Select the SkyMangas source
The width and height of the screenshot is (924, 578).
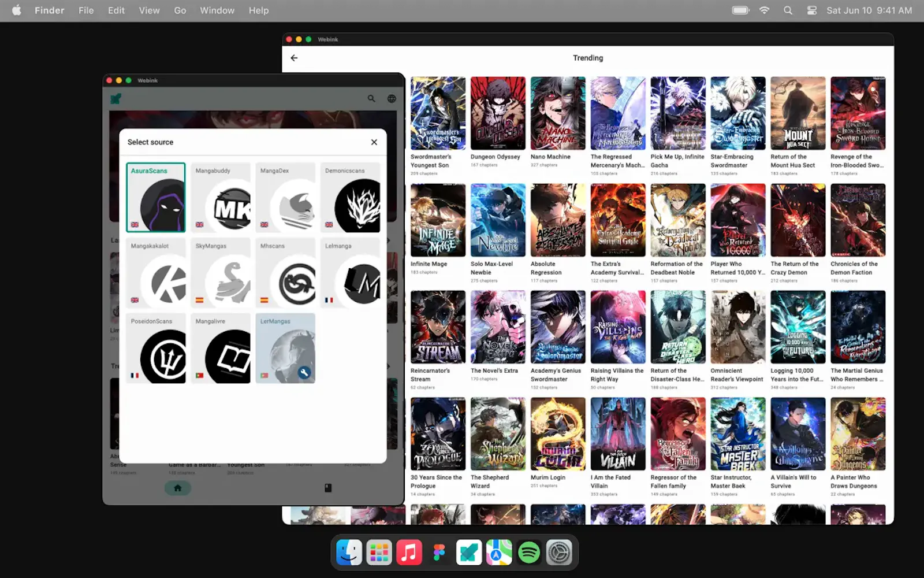click(221, 272)
